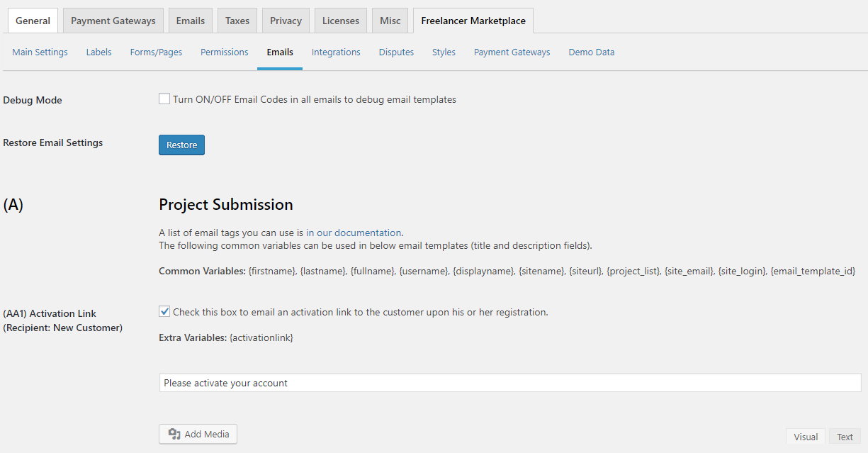868x453 pixels.
Task: Open the Forms/Pages sub-tab
Action: [156, 52]
